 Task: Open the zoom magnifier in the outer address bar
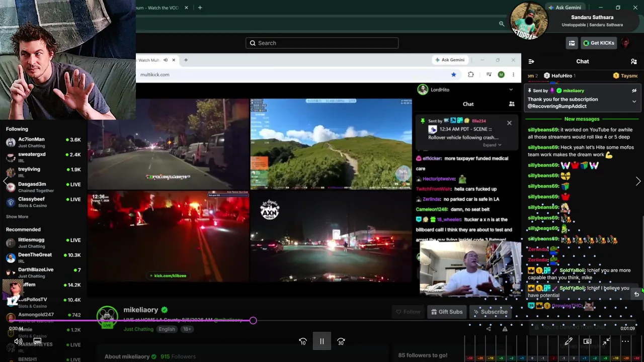502,24
